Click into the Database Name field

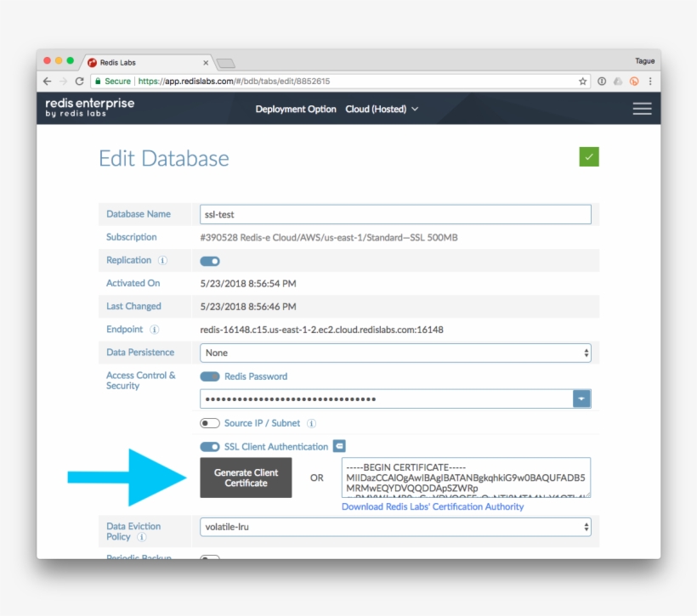click(x=395, y=214)
